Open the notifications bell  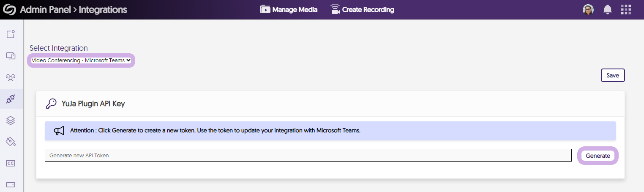pos(608,10)
